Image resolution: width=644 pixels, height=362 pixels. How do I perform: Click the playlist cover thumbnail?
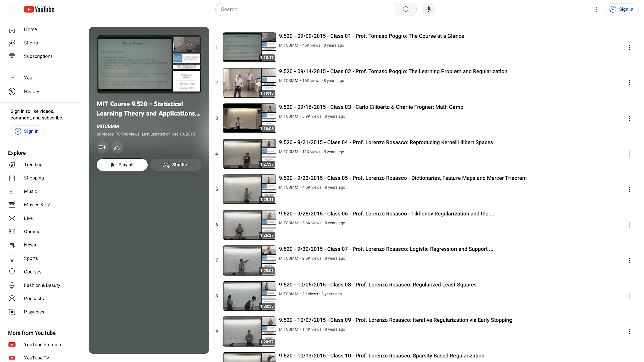click(149, 64)
